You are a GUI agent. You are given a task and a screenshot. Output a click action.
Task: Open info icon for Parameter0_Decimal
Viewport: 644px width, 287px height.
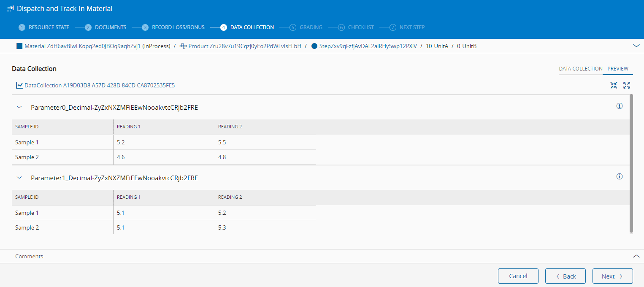[x=620, y=106]
